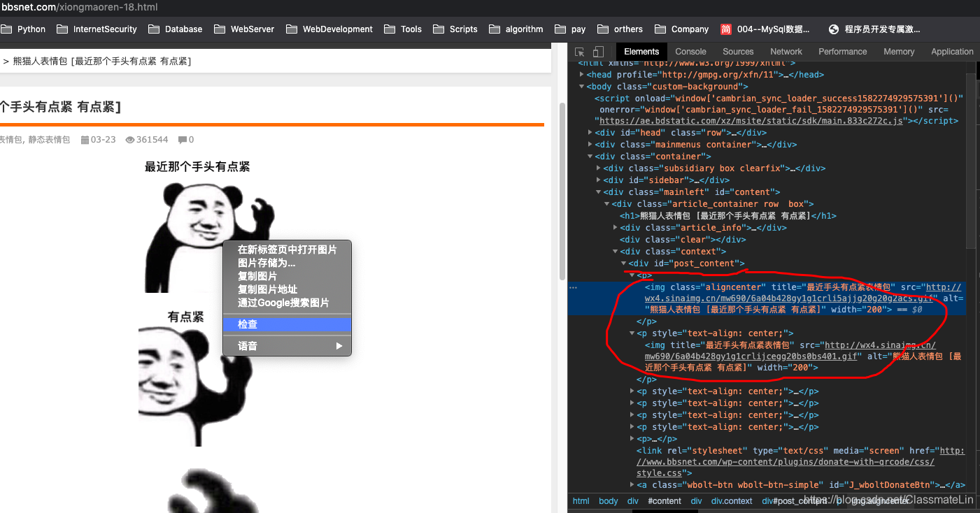Open the Scripts bookmark folder
The height and width of the screenshot is (513, 980).
(x=455, y=29)
